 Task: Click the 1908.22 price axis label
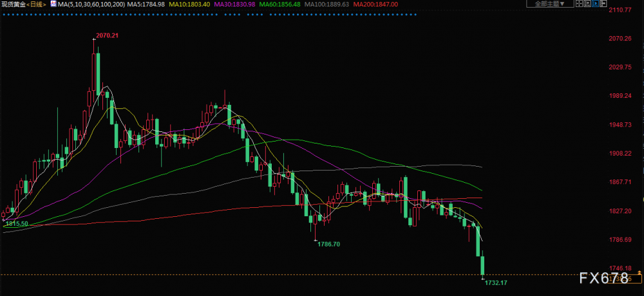tap(621, 153)
